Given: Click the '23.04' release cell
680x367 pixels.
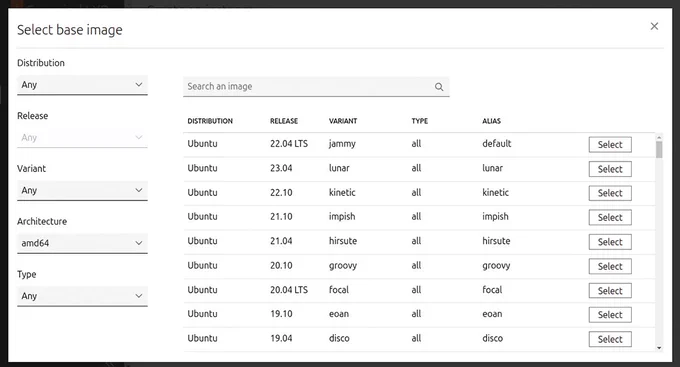Looking at the screenshot, I should pyautogui.click(x=281, y=168).
